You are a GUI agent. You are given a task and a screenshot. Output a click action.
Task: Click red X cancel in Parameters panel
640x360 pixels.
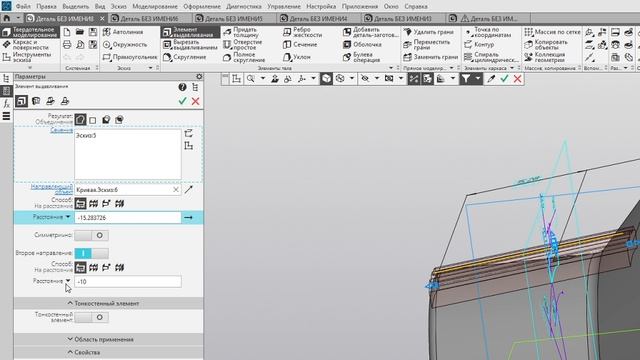(x=196, y=101)
